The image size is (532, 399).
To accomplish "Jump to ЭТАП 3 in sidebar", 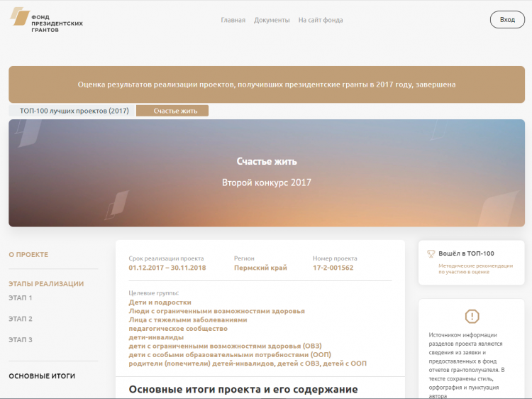I will click(21, 340).
